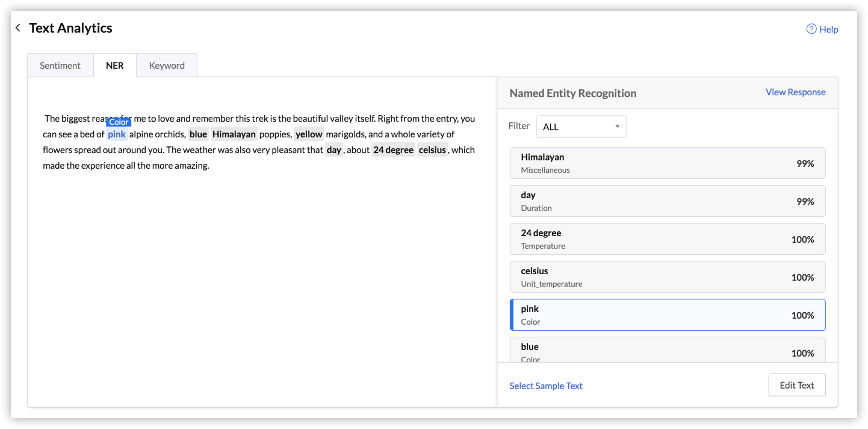
Task: Select the blue Color entity row
Action: coord(668,350)
